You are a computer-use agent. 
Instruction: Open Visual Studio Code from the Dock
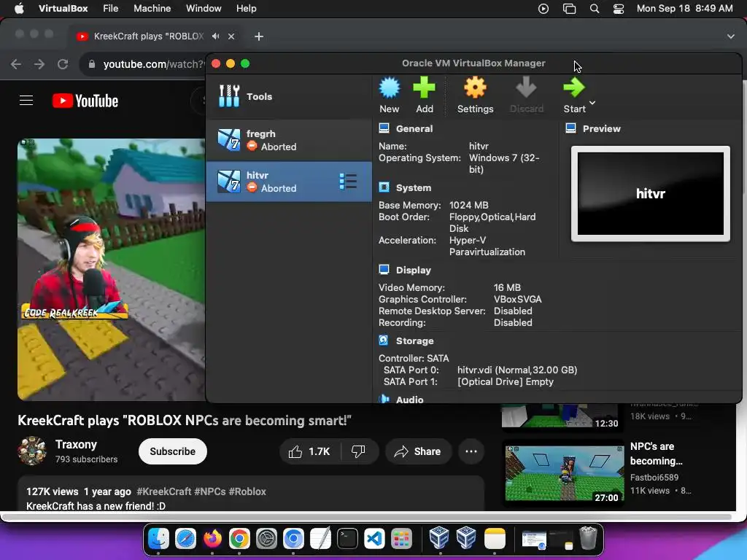(x=374, y=539)
